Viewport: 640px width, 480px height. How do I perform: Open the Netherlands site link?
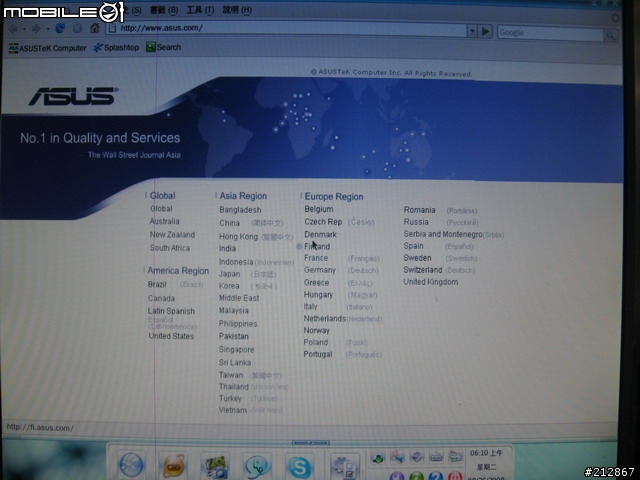click(324, 319)
